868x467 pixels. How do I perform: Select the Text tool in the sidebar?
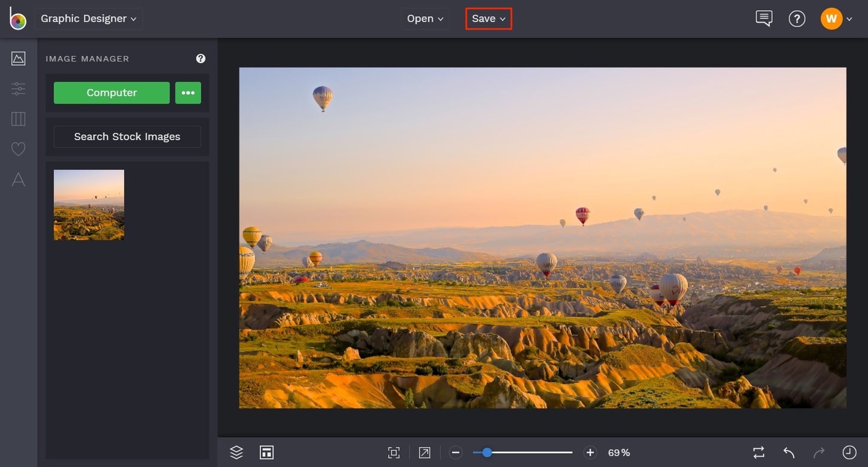tap(18, 180)
